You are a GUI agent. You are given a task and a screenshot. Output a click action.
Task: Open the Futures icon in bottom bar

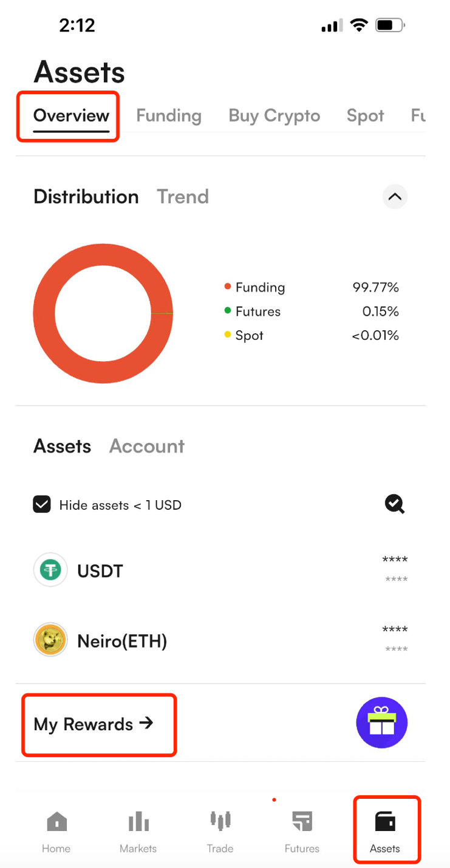point(302,821)
